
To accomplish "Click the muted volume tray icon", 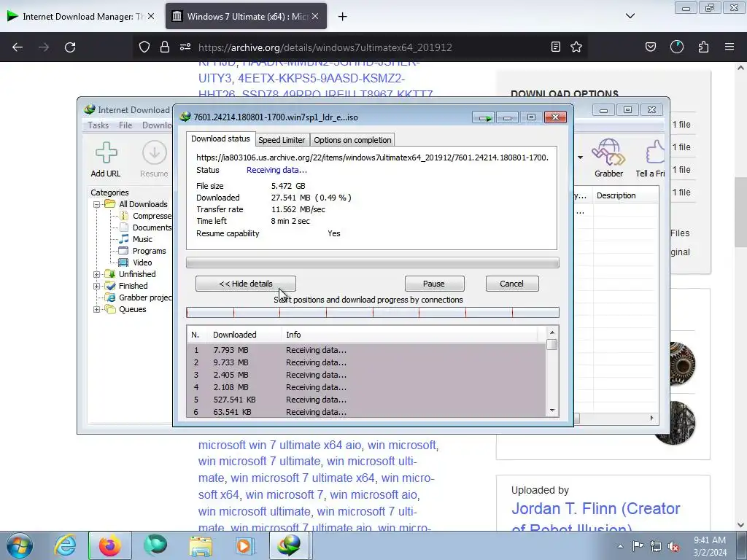I will [x=673, y=547].
